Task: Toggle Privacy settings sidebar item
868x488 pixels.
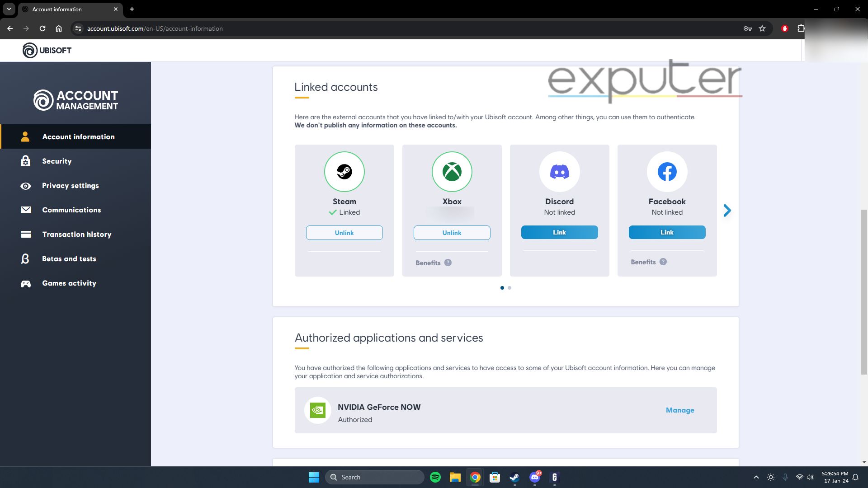Action: coord(71,185)
